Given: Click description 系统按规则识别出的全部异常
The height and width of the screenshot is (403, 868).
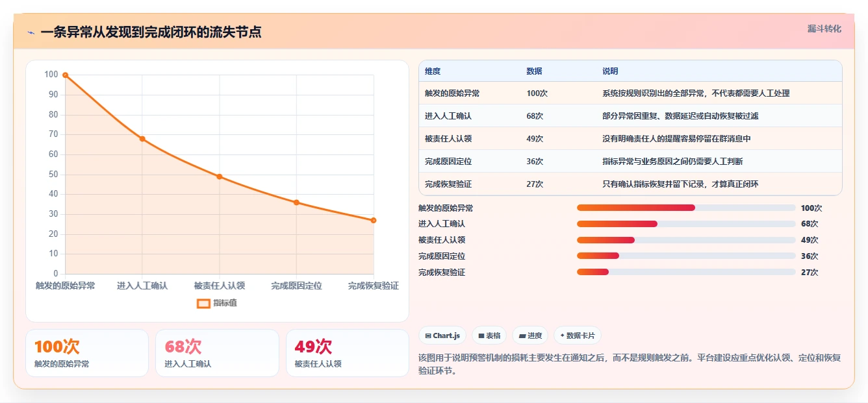Looking at the screenshot, I should pyautogui.click(x=696, y=93).
